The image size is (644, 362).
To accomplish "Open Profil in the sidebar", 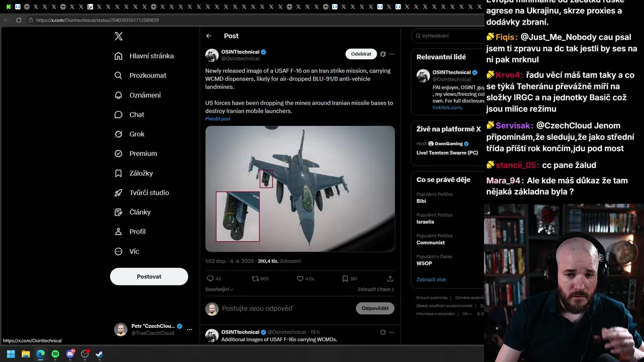I will (130, 232).
